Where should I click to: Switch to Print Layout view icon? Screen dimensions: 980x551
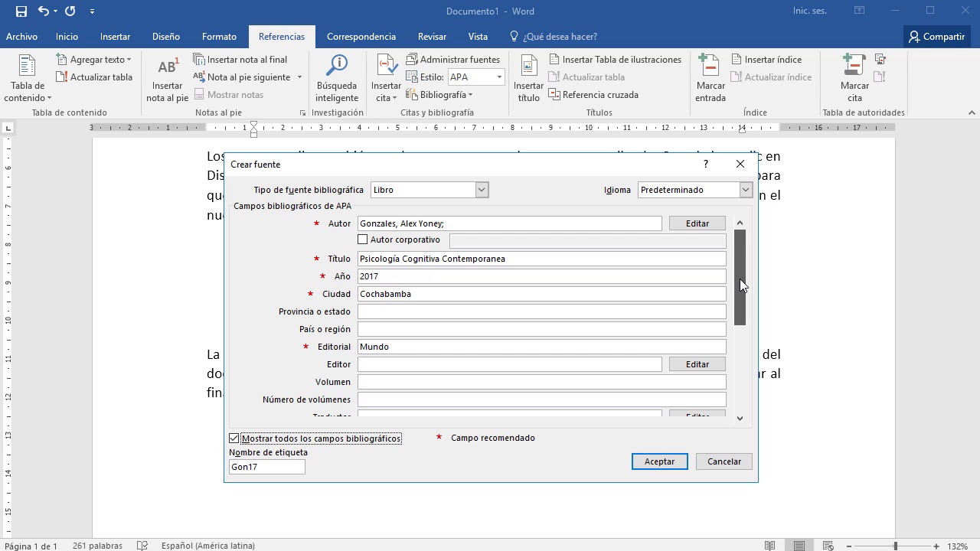coord(799,546)
